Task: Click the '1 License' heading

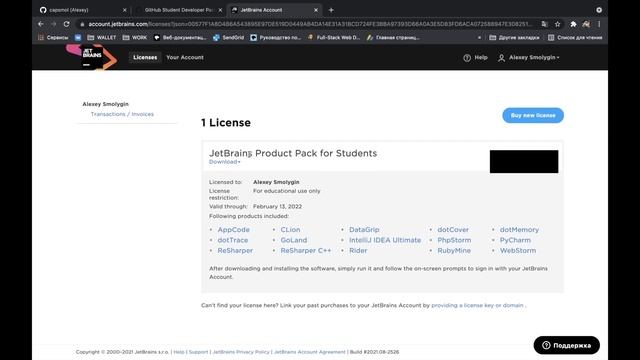Action: pyautogui.click(x=226, y=123)
